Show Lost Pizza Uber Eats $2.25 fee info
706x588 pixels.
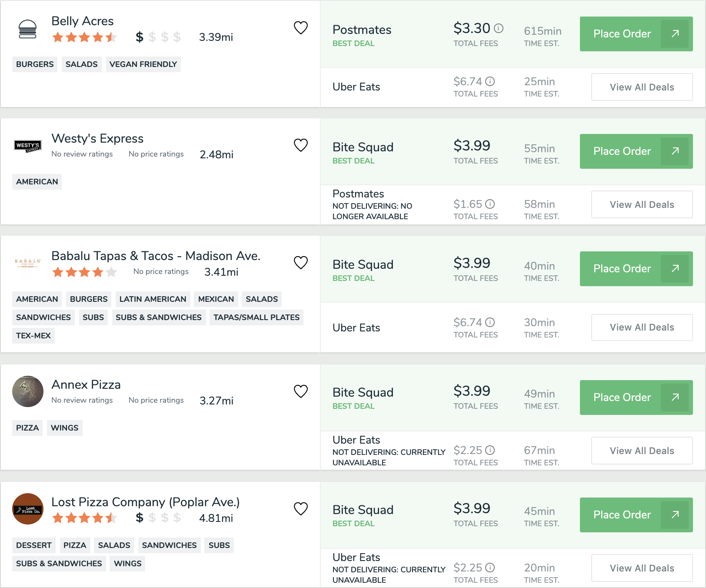490,568
